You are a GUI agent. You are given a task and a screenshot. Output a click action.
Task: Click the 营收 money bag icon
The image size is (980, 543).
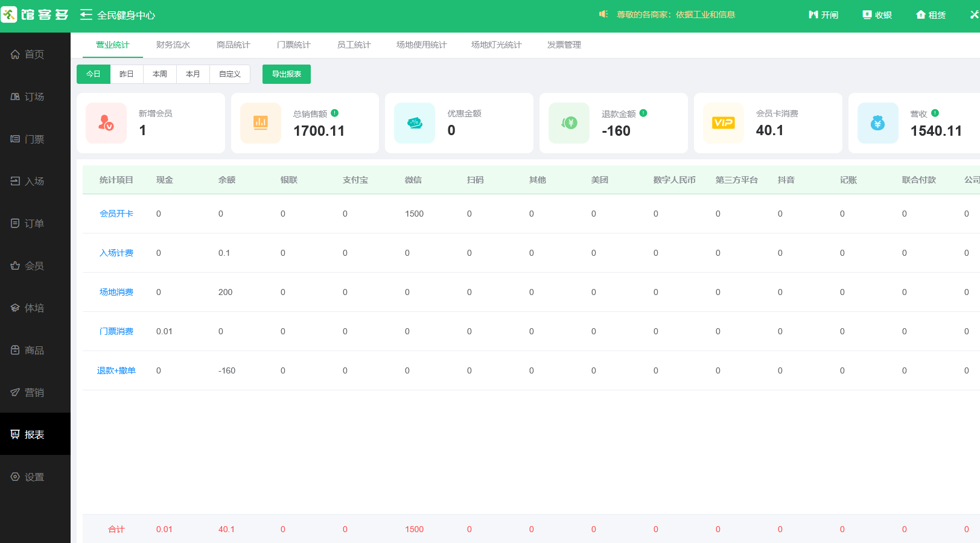coord(878,123)
